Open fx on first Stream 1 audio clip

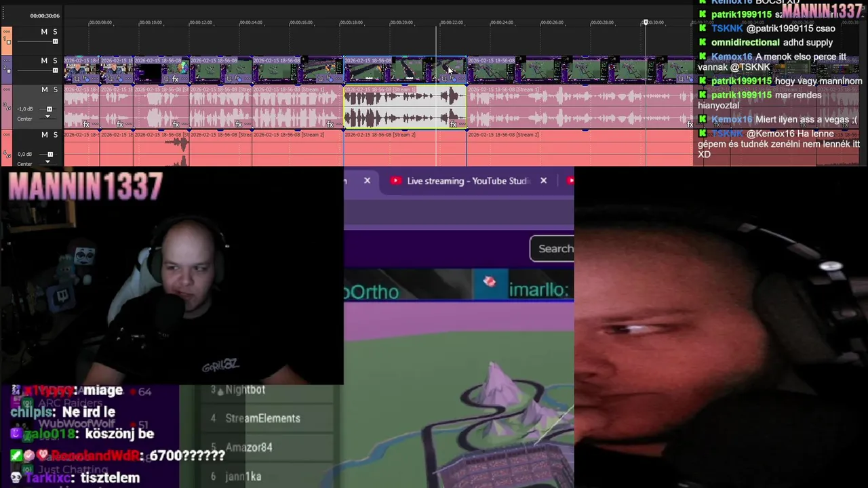coord(86,124)
